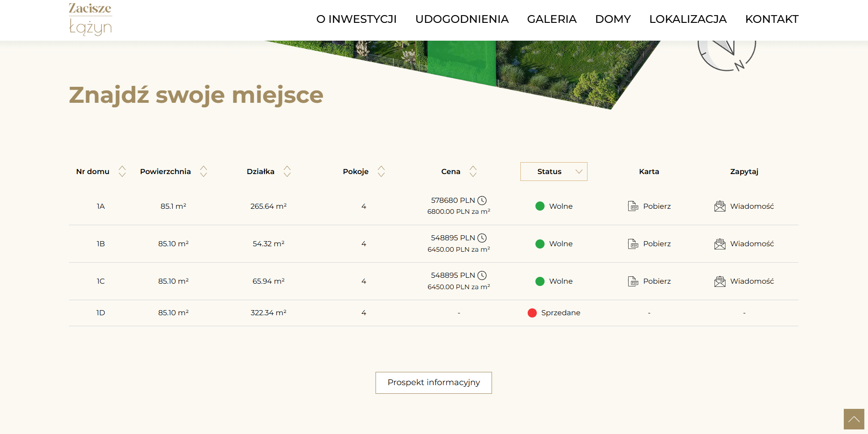This screenshot has height=434, width=868.
Task: Click the clock icon next to 578680 PLN
Action: click(482, 201)
